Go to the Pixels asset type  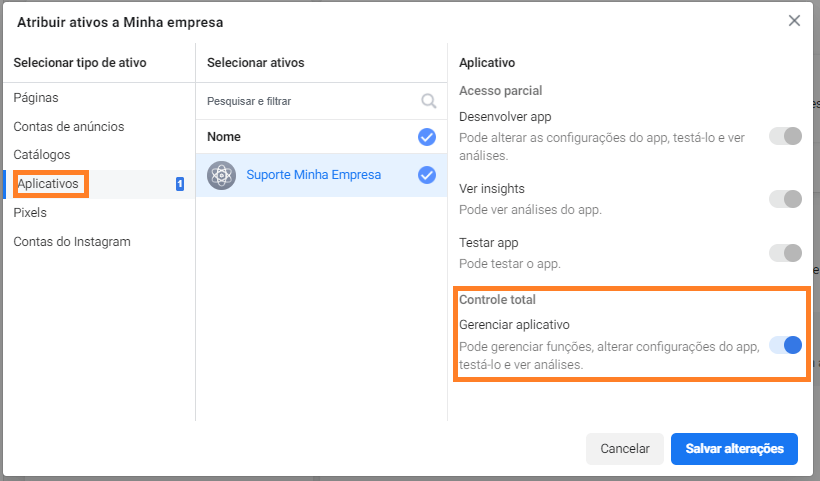tap(30, 213)
